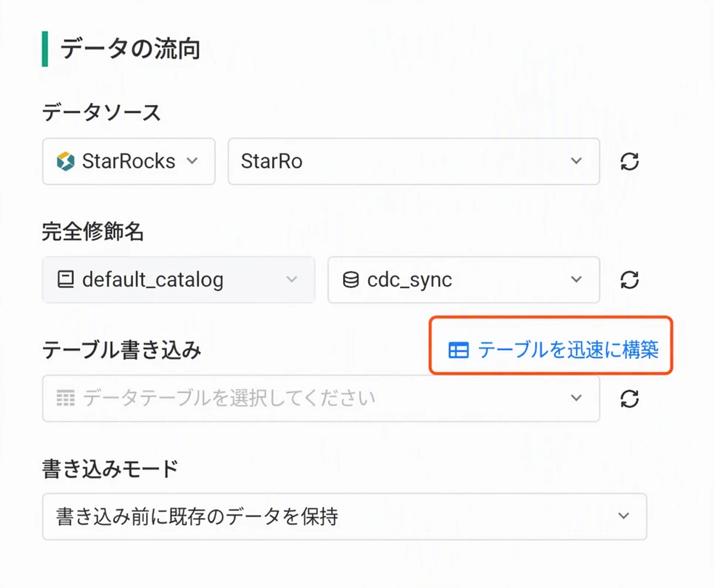Click the テーブル書き込み label

pos(121,350)
